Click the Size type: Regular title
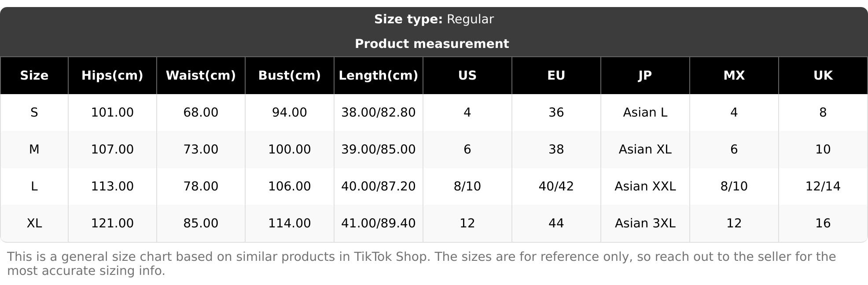Image resolution: width=868 pixels, height=285 pixels. pyautogui.click(x=434, y=19)
